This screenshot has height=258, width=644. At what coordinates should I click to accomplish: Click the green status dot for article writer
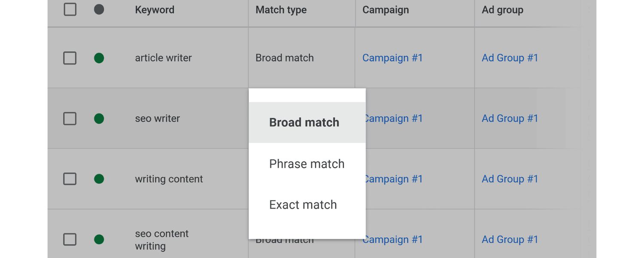[x=99, y=58]
